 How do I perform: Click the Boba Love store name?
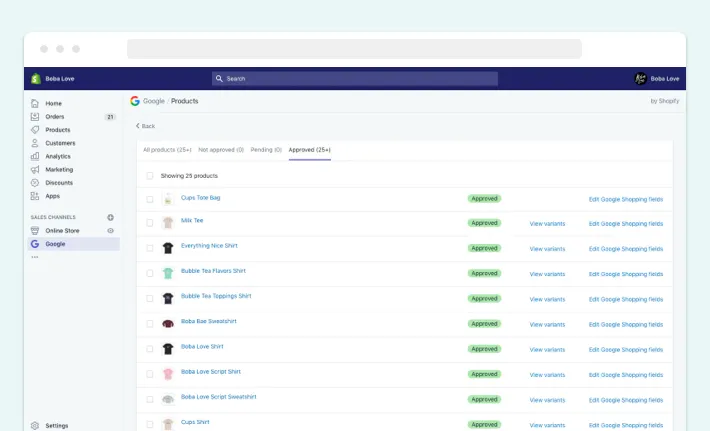(60, 79)
